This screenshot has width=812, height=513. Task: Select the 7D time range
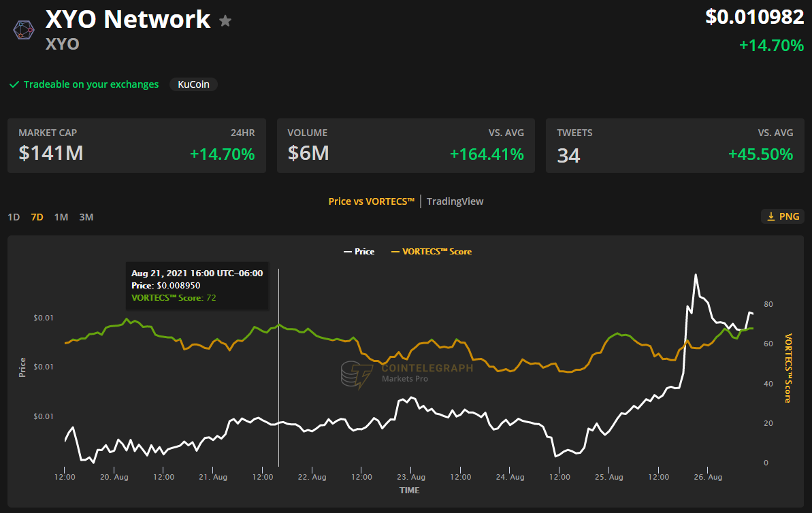coord(37,217)
